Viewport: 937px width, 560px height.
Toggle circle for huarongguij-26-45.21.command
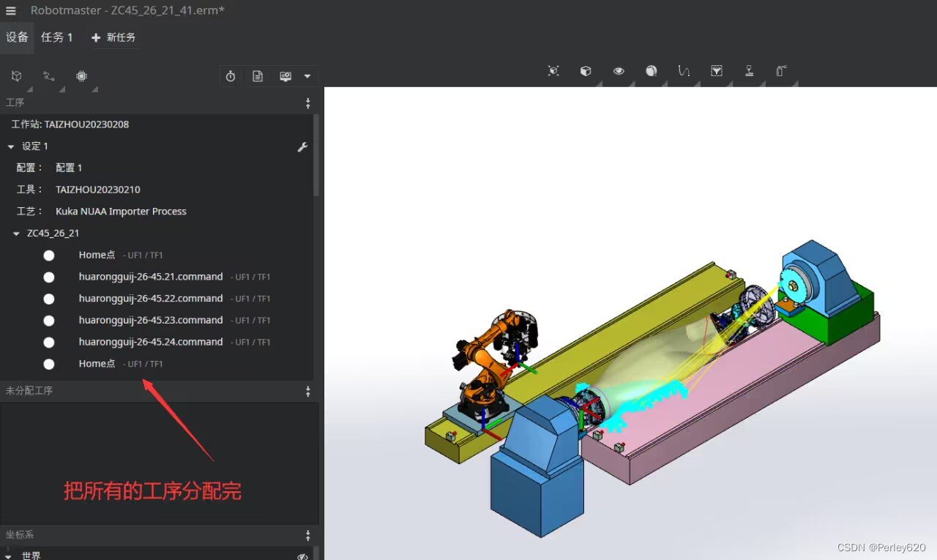click(49, 277)
